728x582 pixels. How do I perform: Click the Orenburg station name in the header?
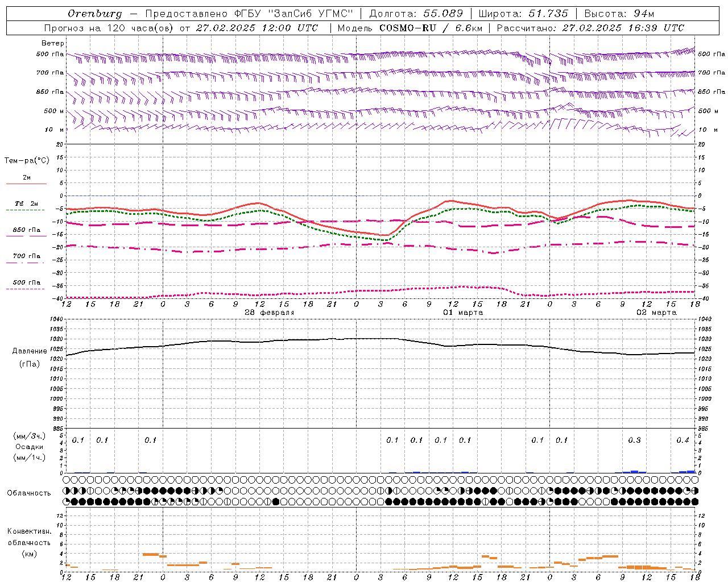pyautogui.click(x=94, y=14)
